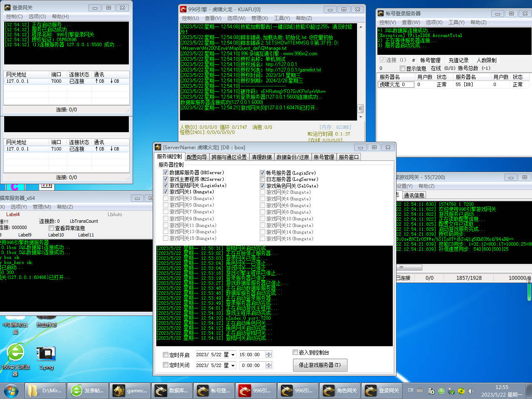Select the 127.0.0.1 row with port 7000
This screenshot has height=399, width=532.
pos(66,81)
